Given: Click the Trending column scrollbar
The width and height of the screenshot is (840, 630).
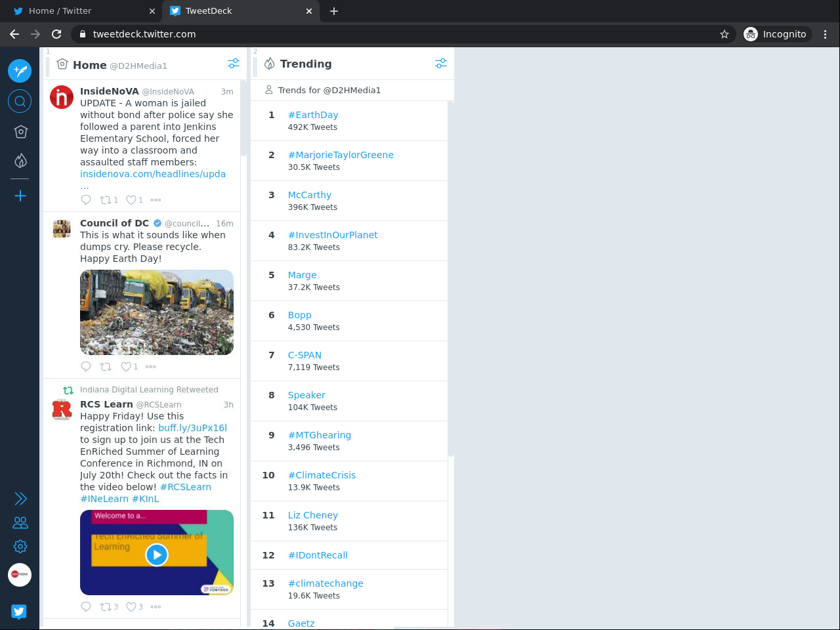Looking at the screenshot, I should click(451, 279).
